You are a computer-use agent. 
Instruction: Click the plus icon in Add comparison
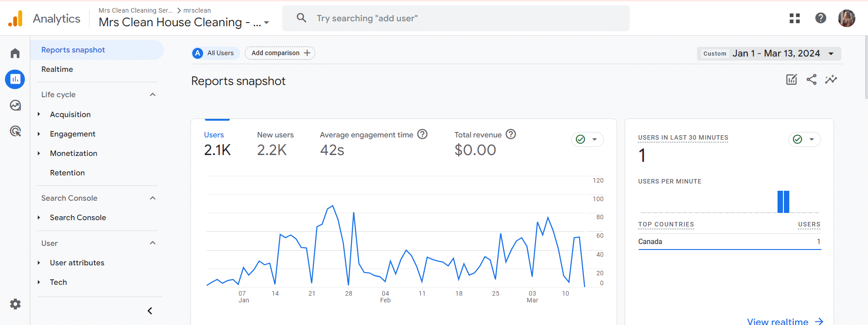(x=307, y=53)
